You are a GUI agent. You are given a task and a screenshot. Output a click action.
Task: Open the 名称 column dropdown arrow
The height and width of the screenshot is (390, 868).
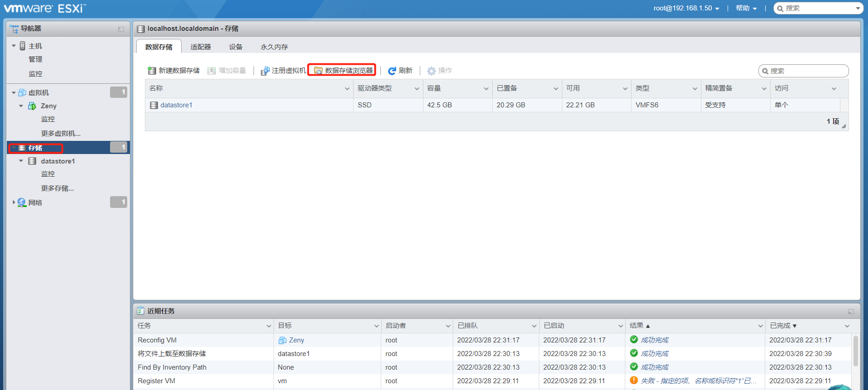click(347, 89)
